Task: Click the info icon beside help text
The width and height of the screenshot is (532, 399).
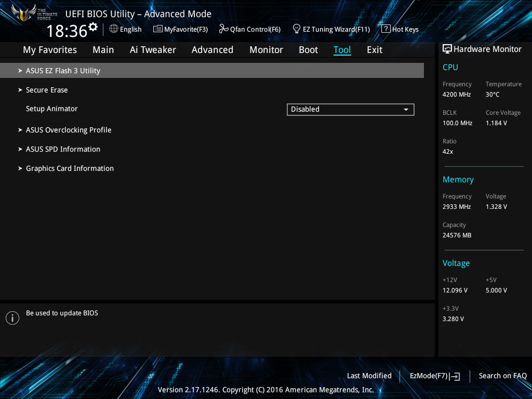Action: tap(12, 318)
